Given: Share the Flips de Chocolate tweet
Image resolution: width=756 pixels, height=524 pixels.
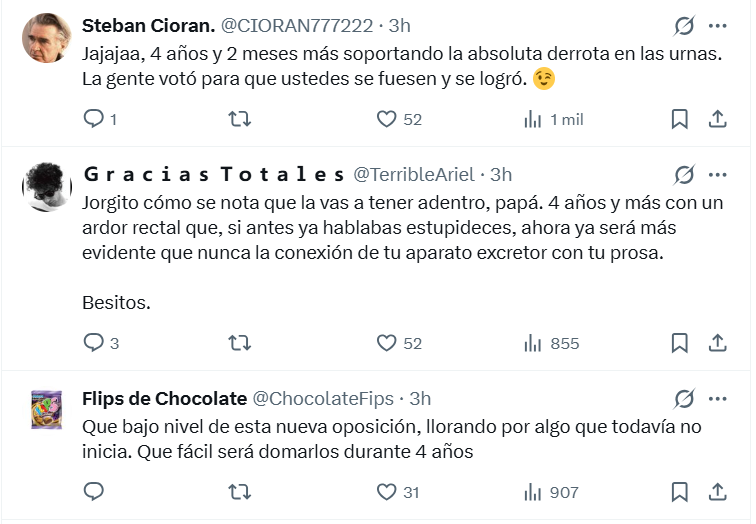Looking at the screenshot, I should (x=717, y=492).
